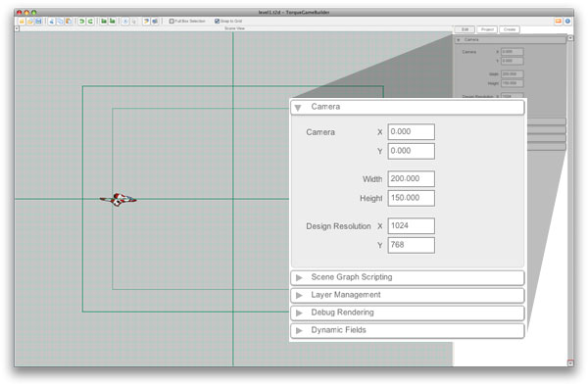Click the Height field in the dimmed side panel

[513, 83]
